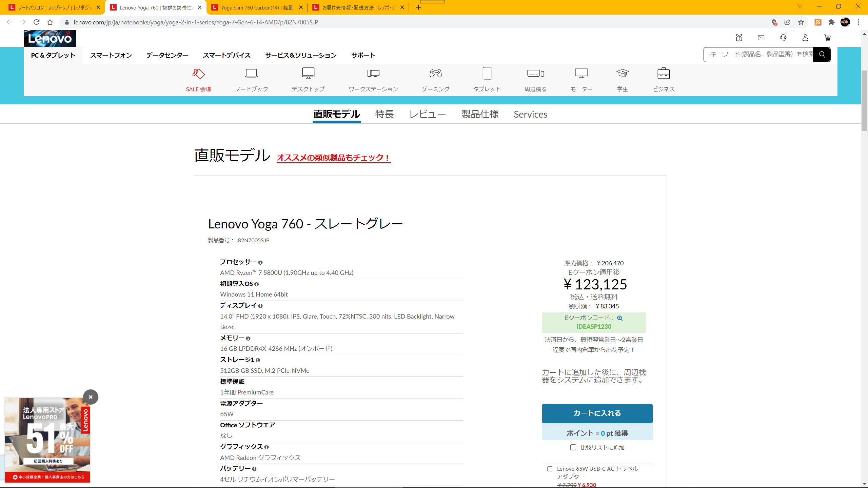Open the モニター category icon
Viewport: 868px width, 488px height.
coord(581,74)
